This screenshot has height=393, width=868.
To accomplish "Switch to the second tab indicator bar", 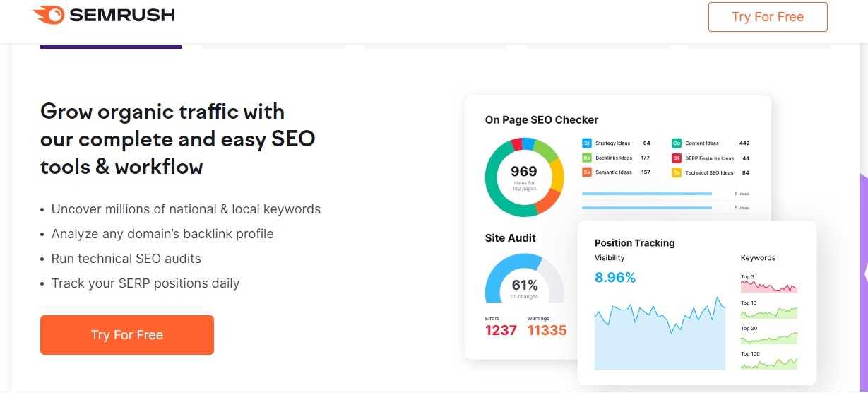I will pyautogui.click(x=273, y=47).
